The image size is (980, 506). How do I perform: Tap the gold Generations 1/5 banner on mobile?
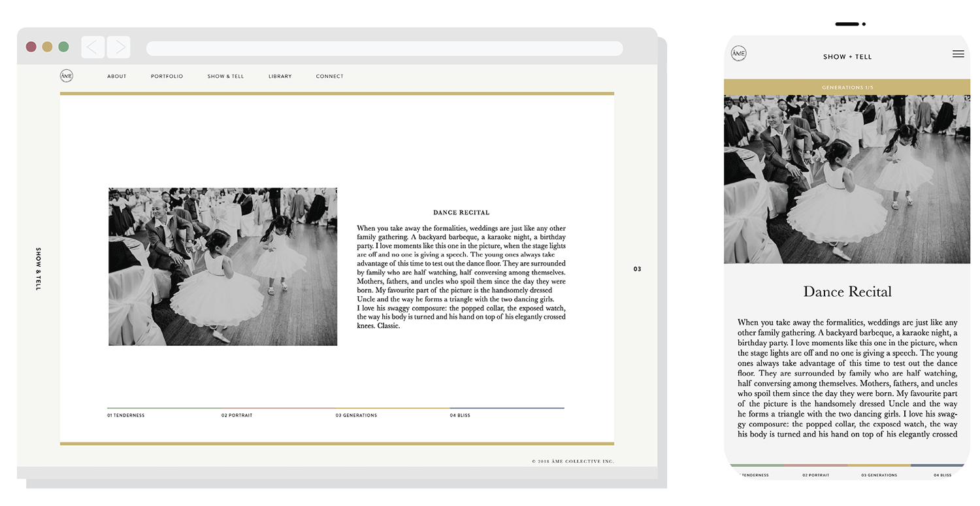coord(847,88)
